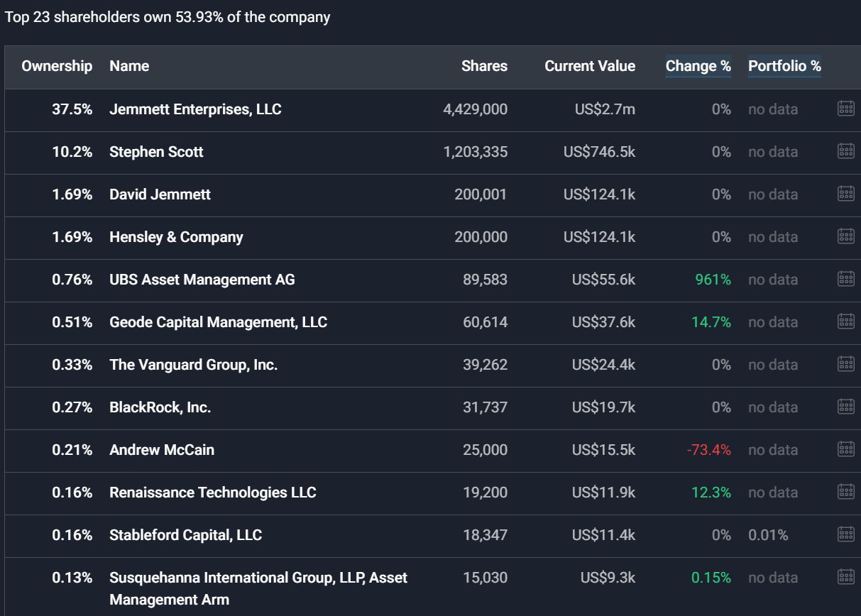
Task: Open The Vanguard Group calendar icon
Action: click(x=845, y=364)
